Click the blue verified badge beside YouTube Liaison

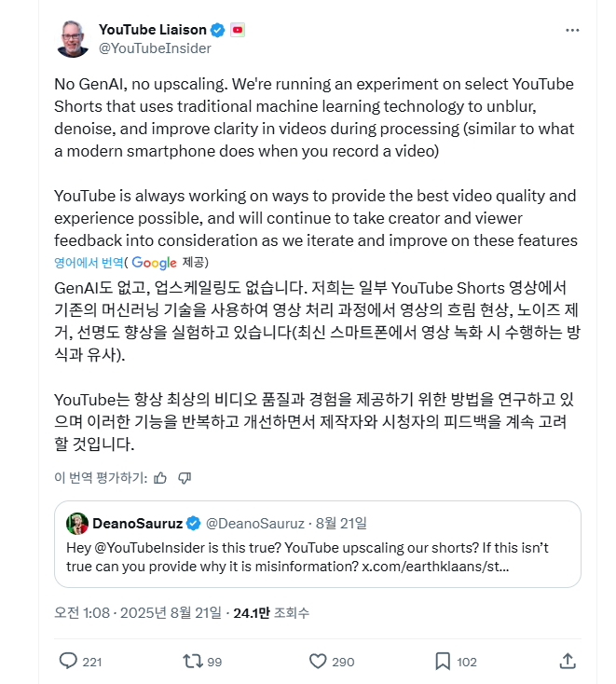(x=217, y=30)
